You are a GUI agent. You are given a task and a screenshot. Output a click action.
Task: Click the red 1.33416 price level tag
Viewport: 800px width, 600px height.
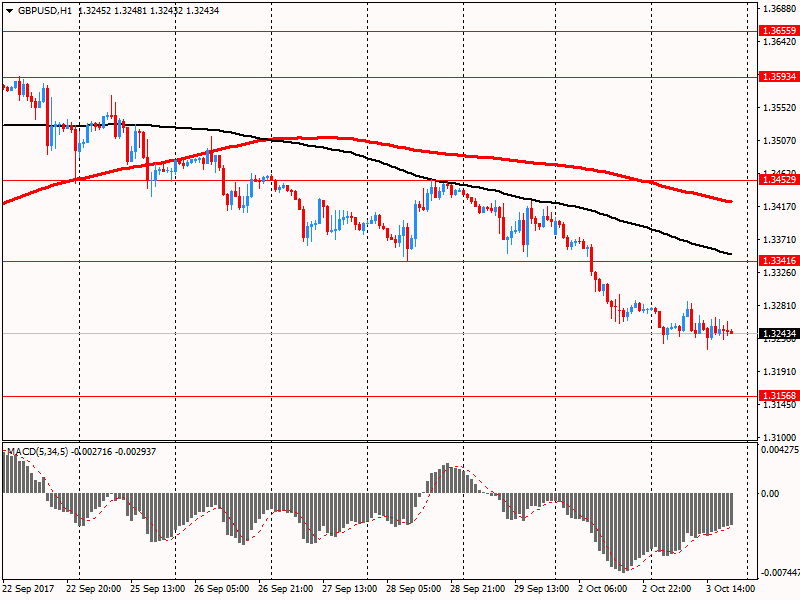tap(779, 261)
